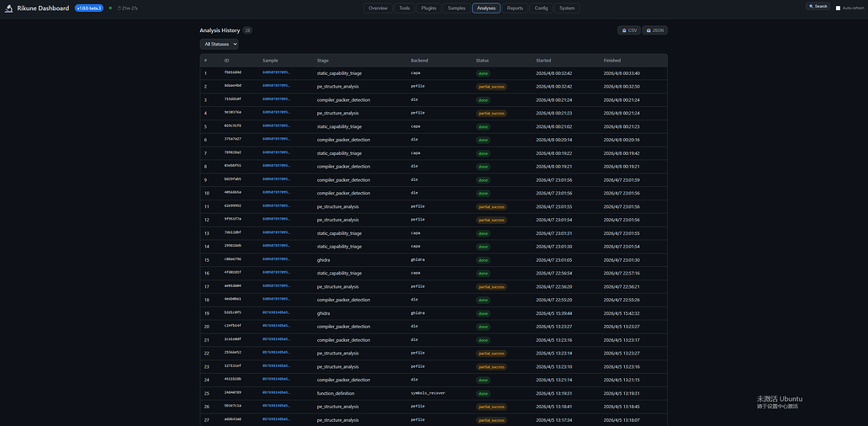868x426 pixels.
Task: Export analysis history as CSV
Action: pyautogui.click(x=629, y=30)
